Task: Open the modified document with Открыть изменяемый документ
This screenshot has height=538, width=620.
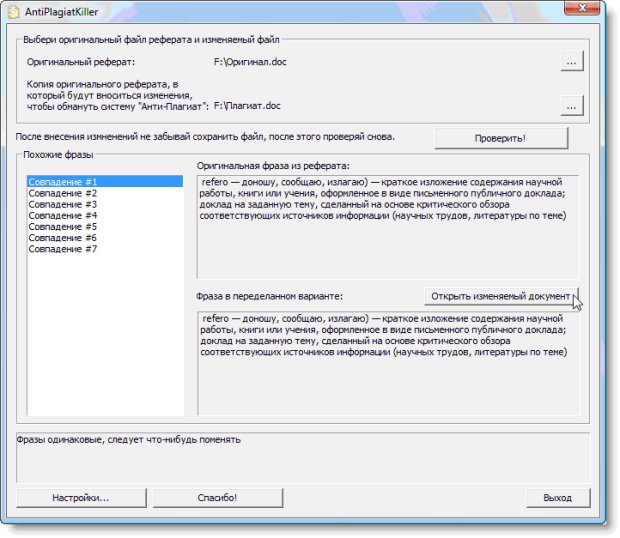Action: pos(501,296)
